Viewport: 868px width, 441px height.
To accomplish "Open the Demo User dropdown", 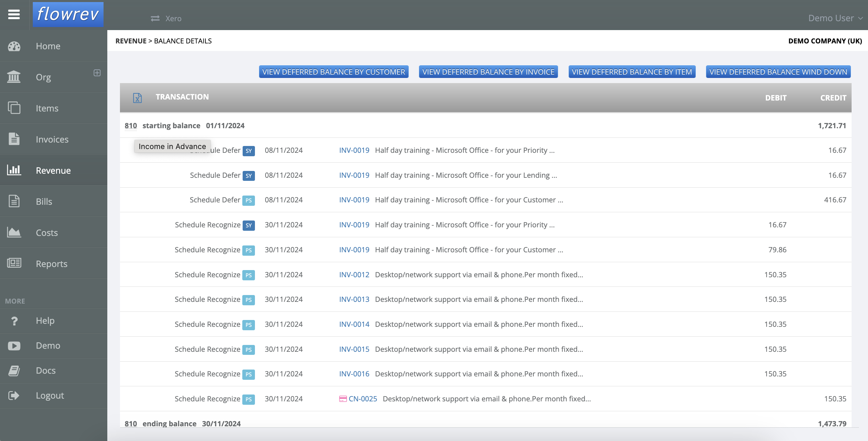I will tap(835, 18).
